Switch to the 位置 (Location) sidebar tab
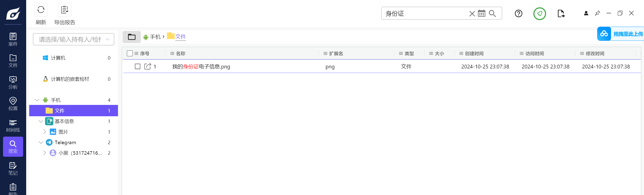Image resolution: width=644 pixels, height=195 pixels. tap(13, 104)
